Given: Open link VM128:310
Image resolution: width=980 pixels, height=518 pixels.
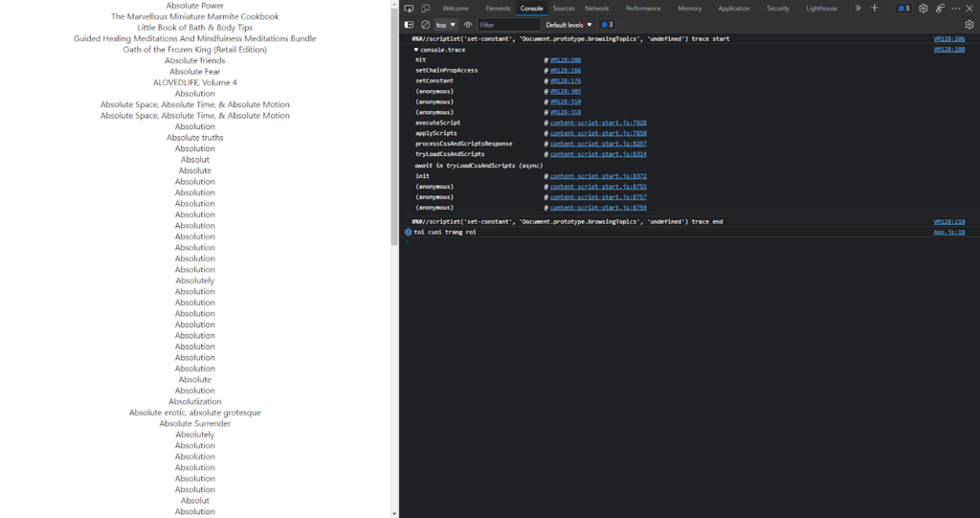Looking at the screenshot, I should coord(565,102).
